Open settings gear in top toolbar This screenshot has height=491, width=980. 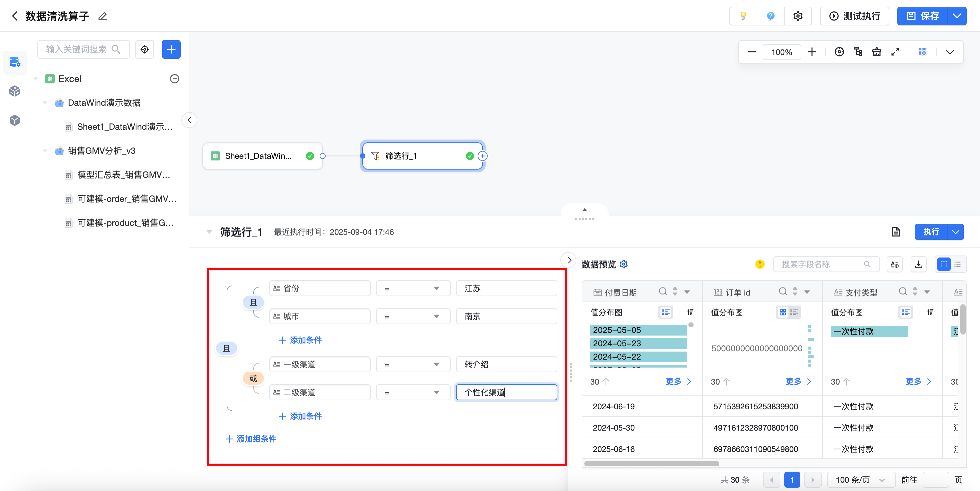click(x=798, y=16)
